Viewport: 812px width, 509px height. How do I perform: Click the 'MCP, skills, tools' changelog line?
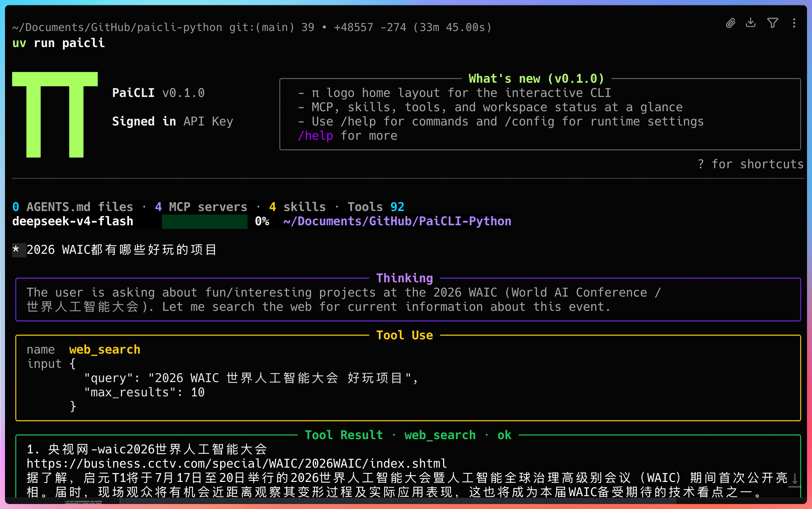point(490,107)
